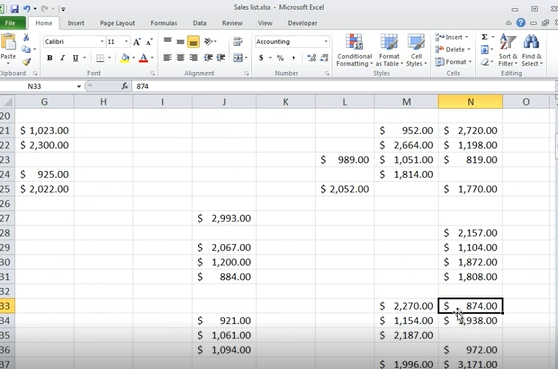Set Middle Align vertical alignment
Image resolution: width=558 pixels, height=369 pixels.
coord(180,42)
